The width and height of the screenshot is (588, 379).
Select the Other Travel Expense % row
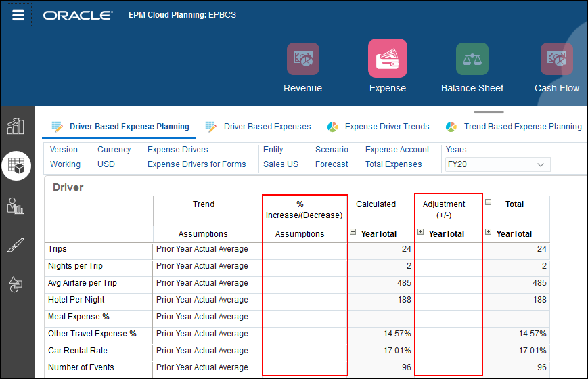99,335
